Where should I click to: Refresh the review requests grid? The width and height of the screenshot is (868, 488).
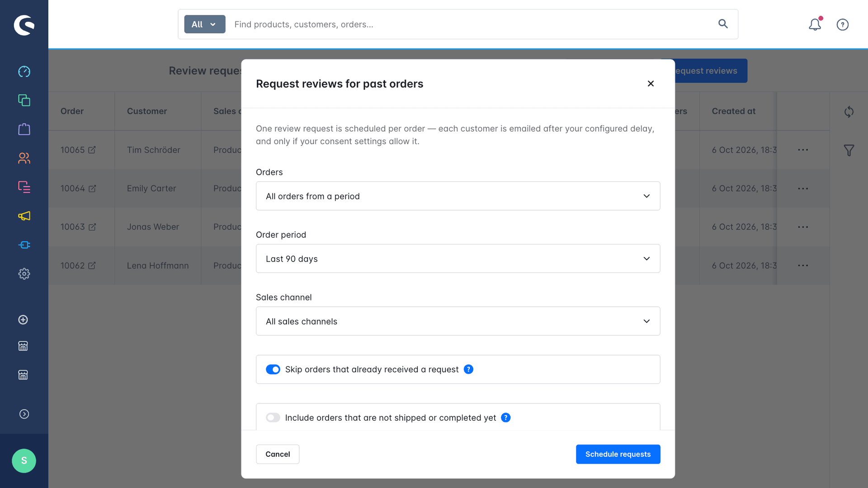tap(849, 112)
